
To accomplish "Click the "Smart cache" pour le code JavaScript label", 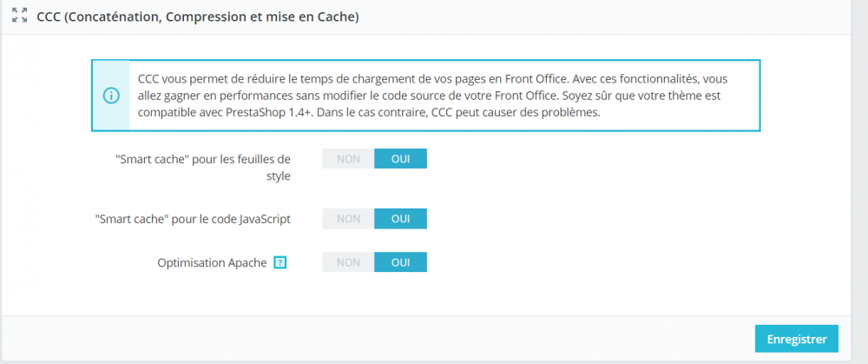I will click(192, 219).
